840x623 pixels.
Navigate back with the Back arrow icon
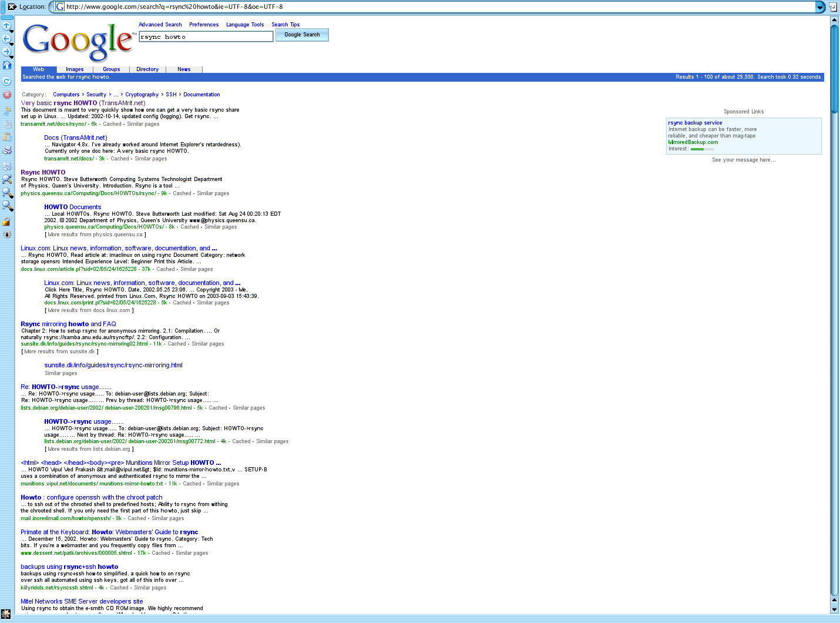point(7,39)
